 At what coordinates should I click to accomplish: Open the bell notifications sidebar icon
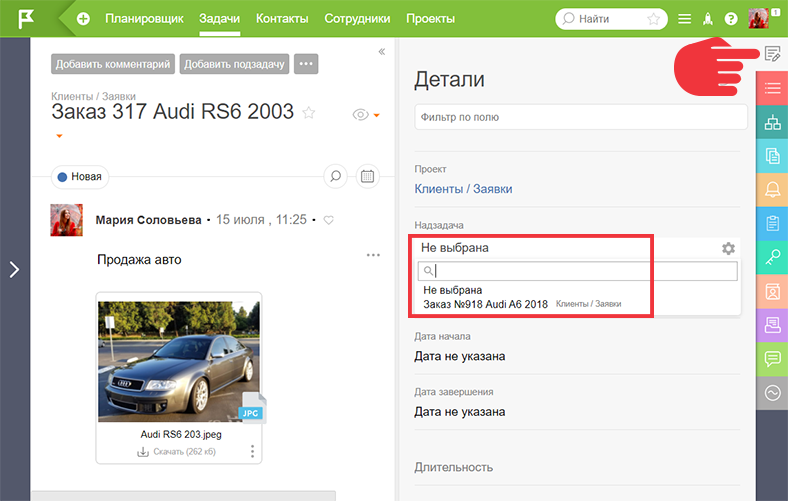772,189
